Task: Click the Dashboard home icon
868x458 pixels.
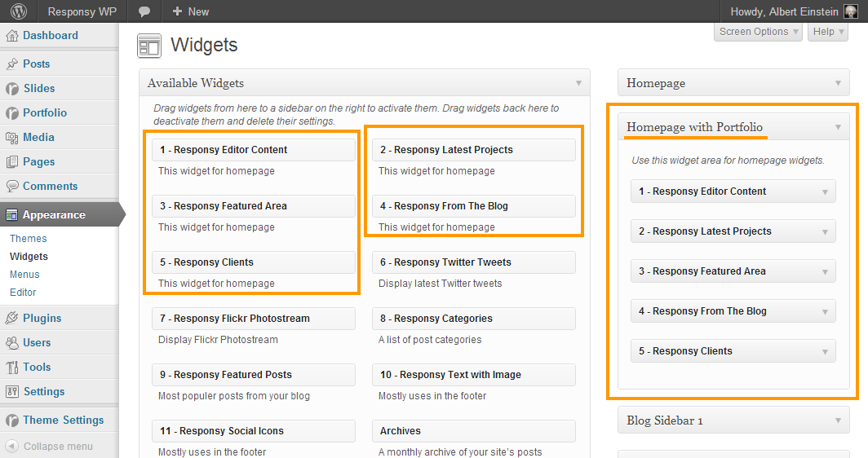Action: (11, 36)
